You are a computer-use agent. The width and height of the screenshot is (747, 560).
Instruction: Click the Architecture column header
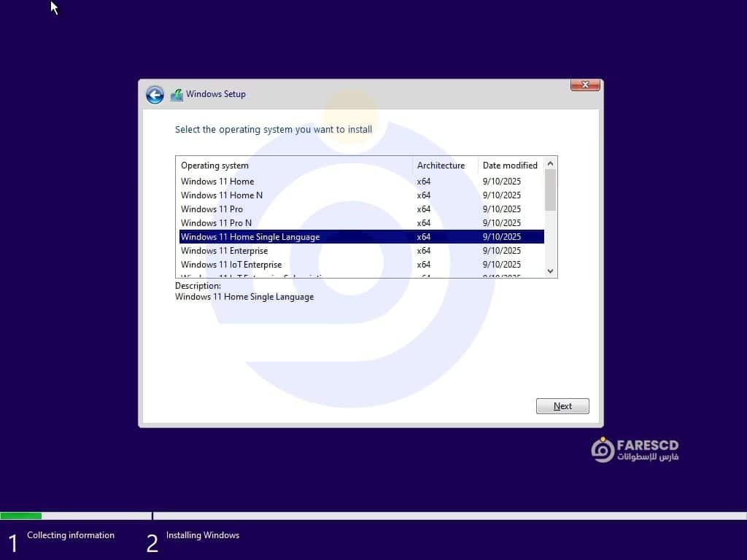pyautogui.click(x=441, y=166)
